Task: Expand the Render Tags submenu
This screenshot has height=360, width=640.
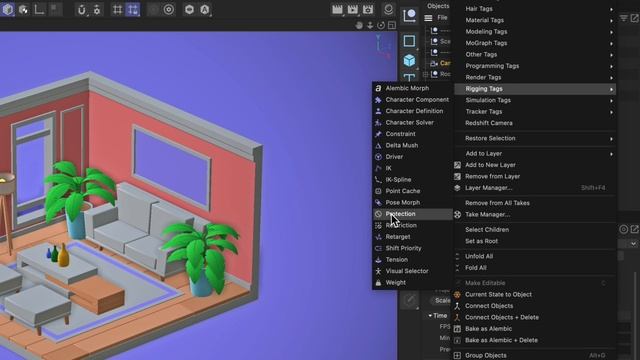Action: tap(535, 77)
